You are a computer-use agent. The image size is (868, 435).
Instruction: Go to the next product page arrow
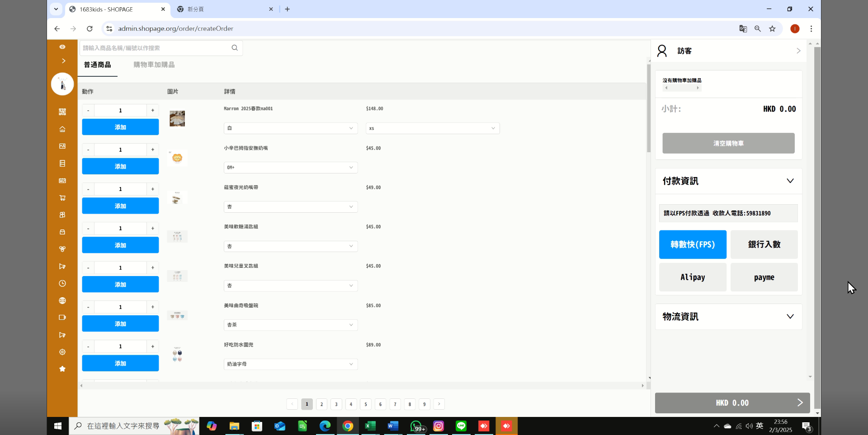tap(439, 404)
